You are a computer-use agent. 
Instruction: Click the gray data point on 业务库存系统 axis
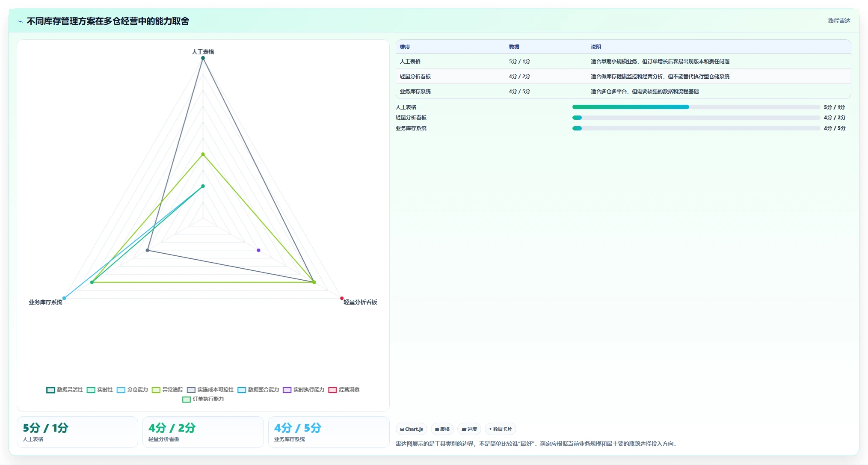pyautogui.click(x=148, y=250)
